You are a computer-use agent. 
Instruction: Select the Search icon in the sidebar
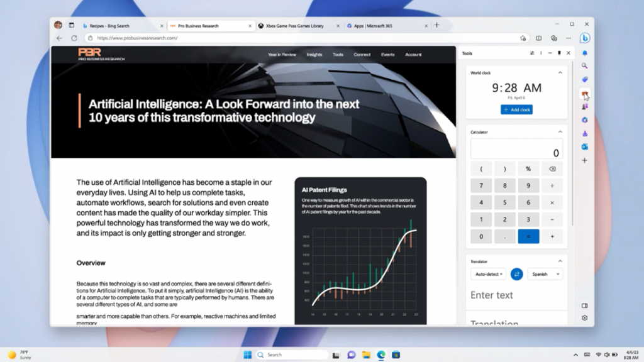point(586,65)
